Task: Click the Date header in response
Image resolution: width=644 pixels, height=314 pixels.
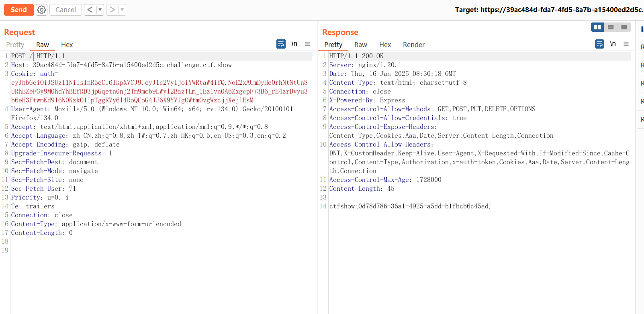Action: click(x=393, y=73)
